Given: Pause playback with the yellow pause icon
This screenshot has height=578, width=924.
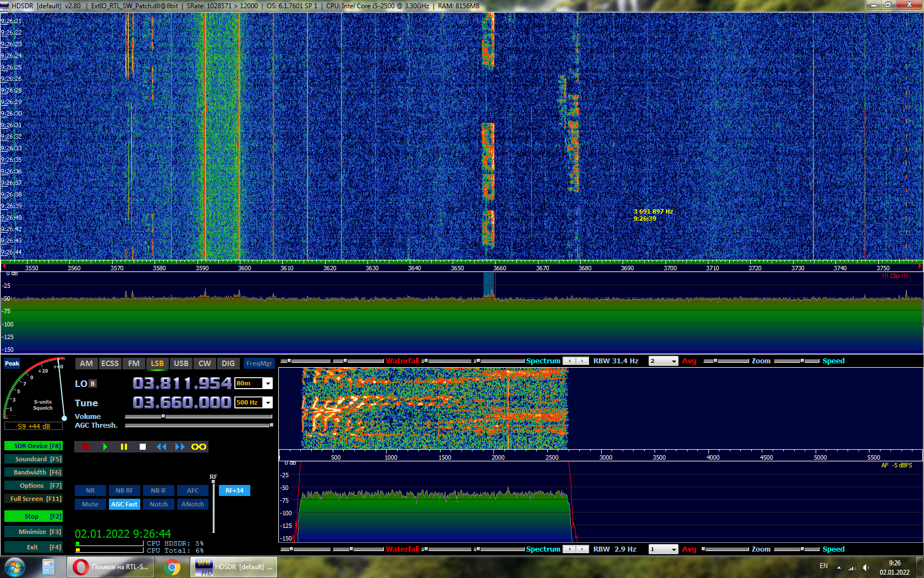Looking at the screenshot, I should click(x=124, y=446).
